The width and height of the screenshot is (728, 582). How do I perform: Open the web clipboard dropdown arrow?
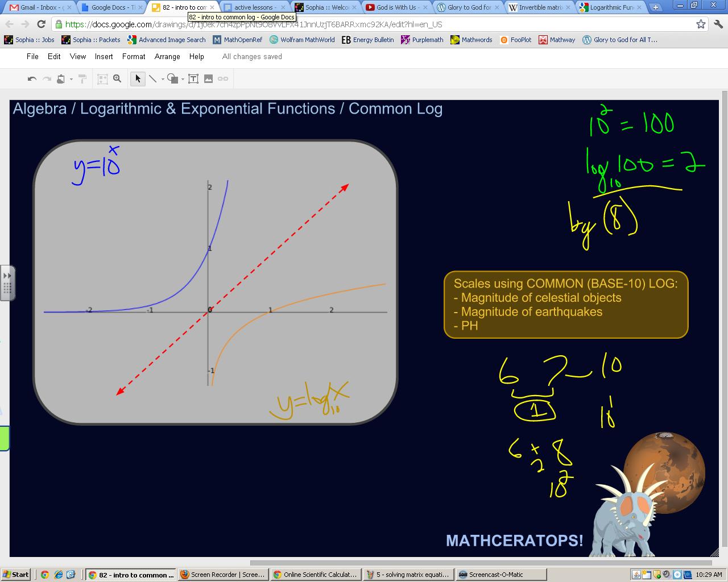(71, 79)
